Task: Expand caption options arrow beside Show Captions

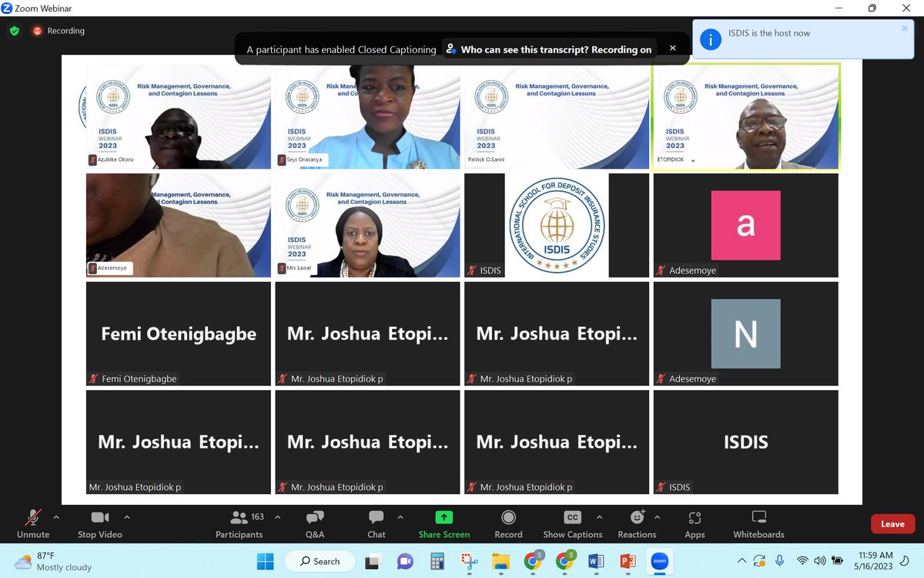Action: [x=599, y=517]
